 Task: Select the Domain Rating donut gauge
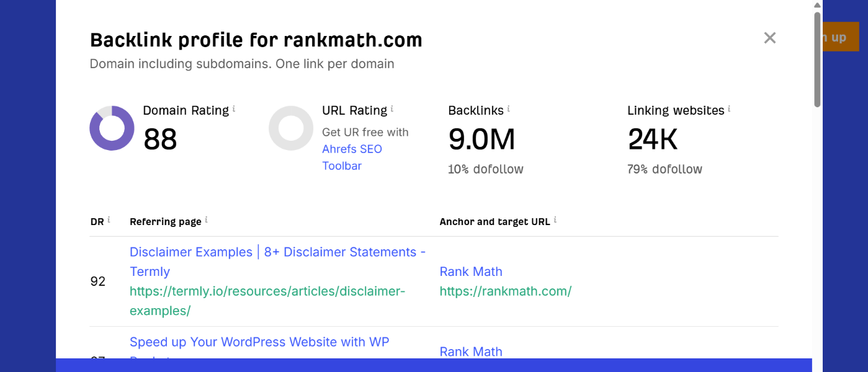tap(112, 128)
